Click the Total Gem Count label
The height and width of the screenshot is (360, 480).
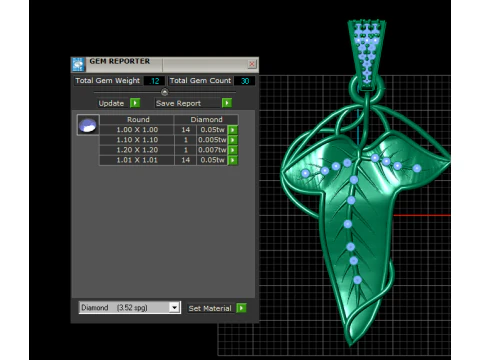tap(200, 81)
